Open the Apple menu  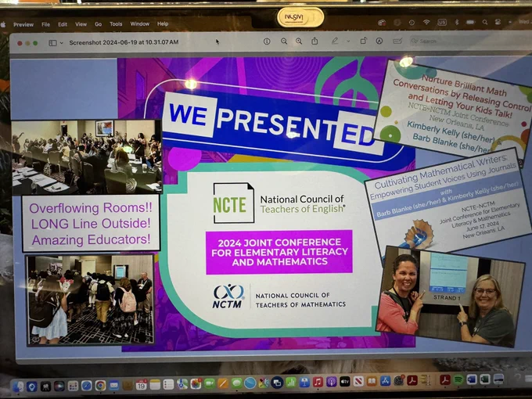(3, 24)
